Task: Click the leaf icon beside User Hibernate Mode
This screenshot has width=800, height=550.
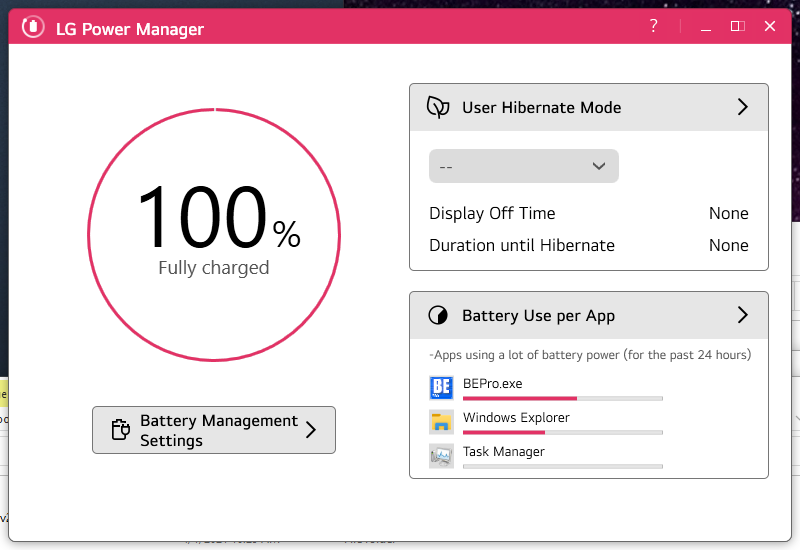Action: (438, 108)
